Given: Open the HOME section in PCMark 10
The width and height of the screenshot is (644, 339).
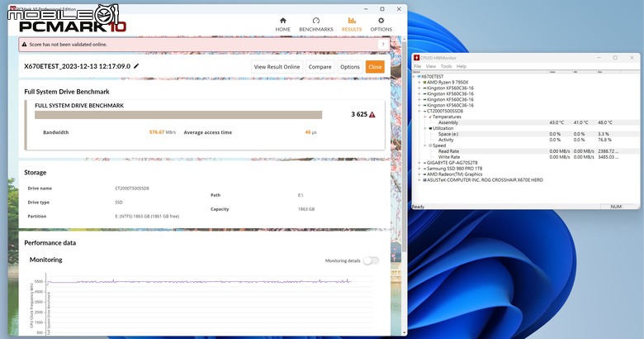Looking at the screenshot, I should (282, 24).
